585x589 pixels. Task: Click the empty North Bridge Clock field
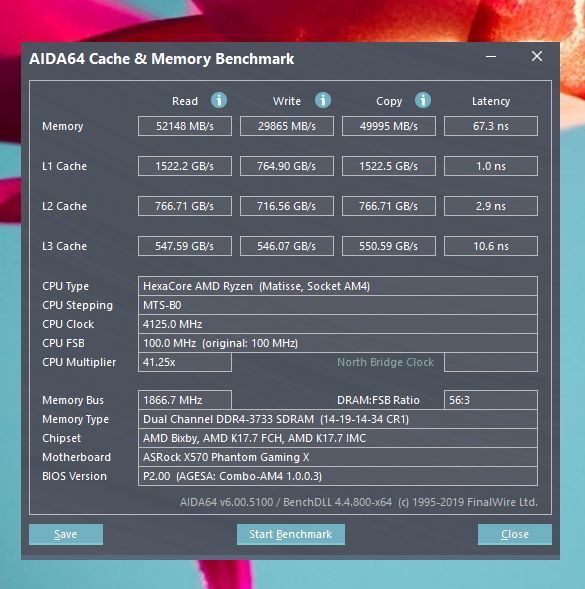click(x=491, y=362)
